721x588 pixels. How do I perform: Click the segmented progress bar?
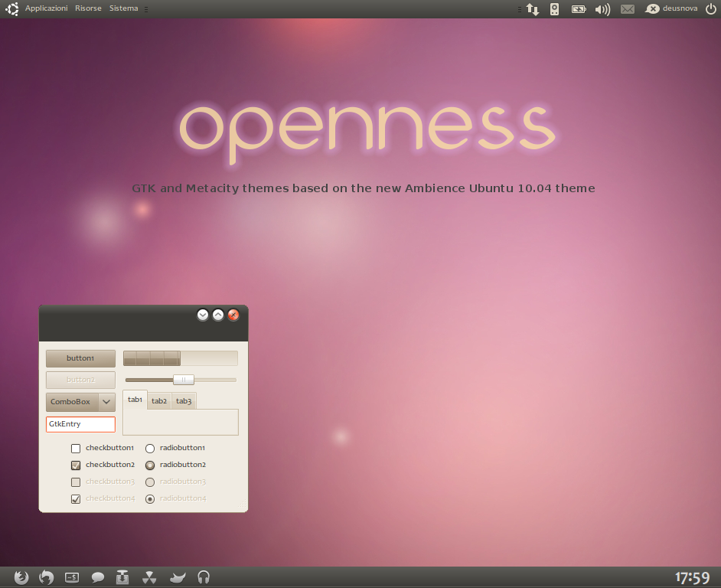181,358
